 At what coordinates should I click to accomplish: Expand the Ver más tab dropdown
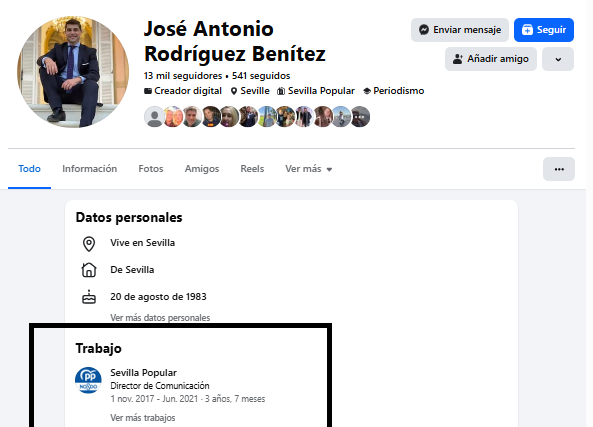coord(309,169)
